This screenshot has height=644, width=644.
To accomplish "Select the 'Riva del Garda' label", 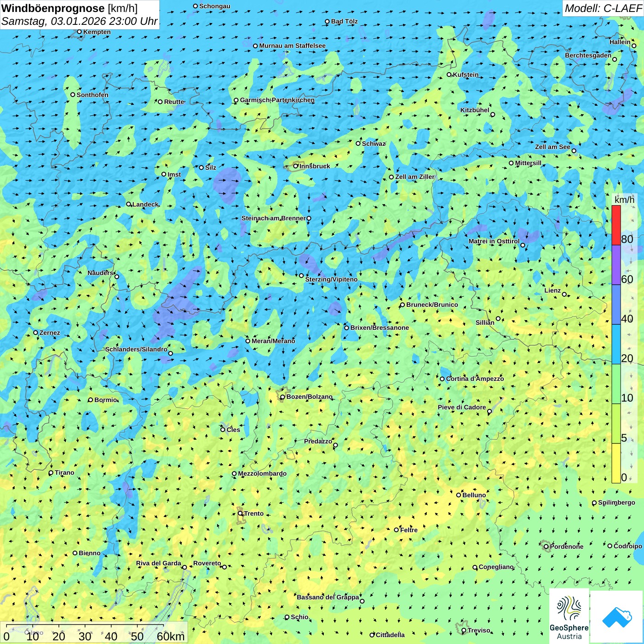I will (x=158, y=563).
